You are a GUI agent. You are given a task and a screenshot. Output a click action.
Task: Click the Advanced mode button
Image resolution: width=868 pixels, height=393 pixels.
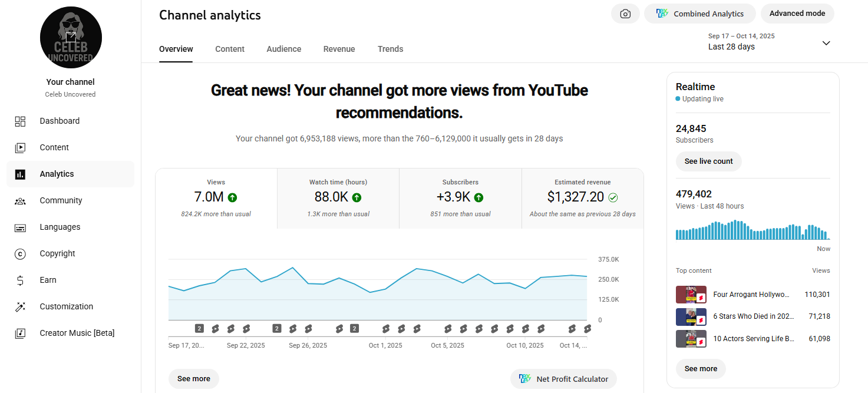(x=797, y=14)
